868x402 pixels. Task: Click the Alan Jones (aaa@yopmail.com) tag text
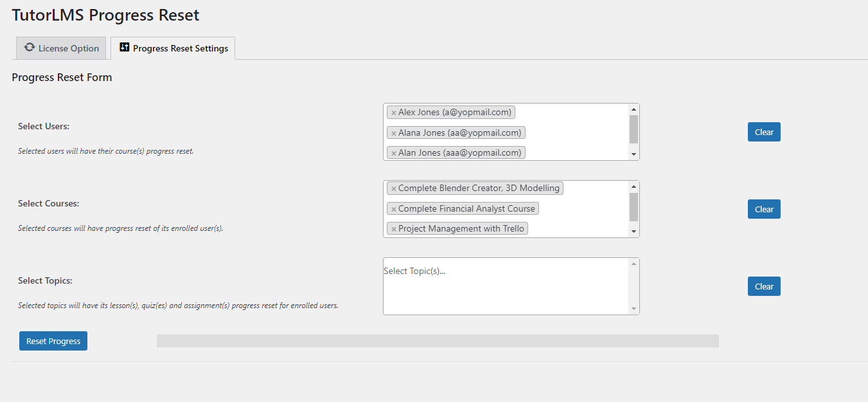coord(460,152)
